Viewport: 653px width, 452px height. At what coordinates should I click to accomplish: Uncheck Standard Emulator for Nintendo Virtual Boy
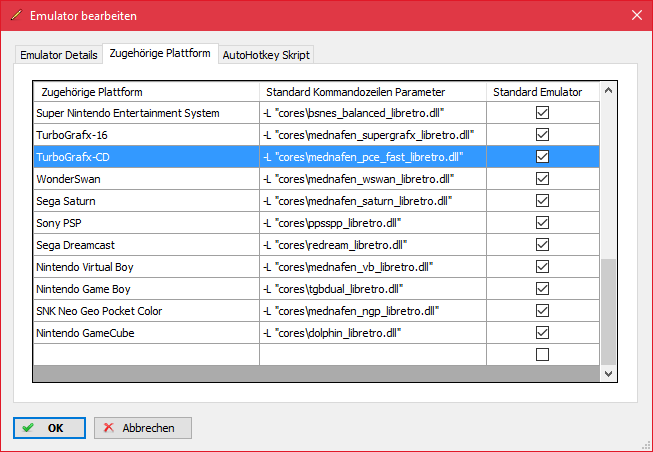(x=542, y=267)
